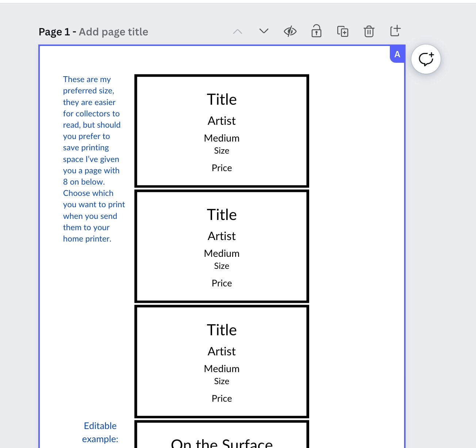The height and width of the screenshot is (448, 476).
Task: Click the Add page title field
Action: coord(114,32)
